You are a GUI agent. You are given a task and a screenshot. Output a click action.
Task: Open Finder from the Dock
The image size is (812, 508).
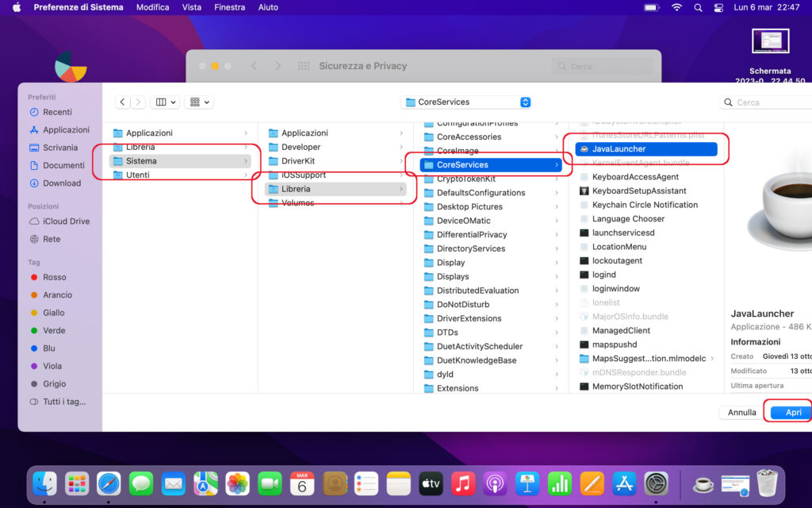(x=44, y=484)
